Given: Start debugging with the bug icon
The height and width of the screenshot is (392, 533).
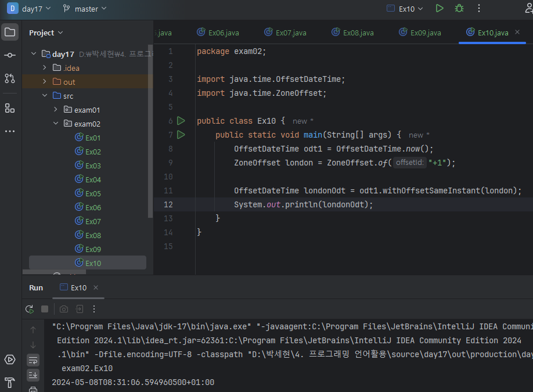Looking at the screenshot, I should point(459,9).
